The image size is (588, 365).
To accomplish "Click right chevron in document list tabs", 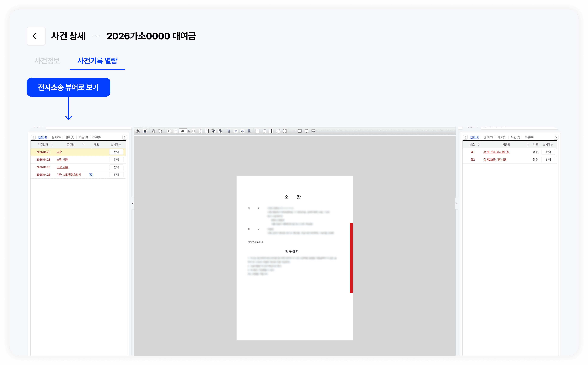I will point(125,137).
